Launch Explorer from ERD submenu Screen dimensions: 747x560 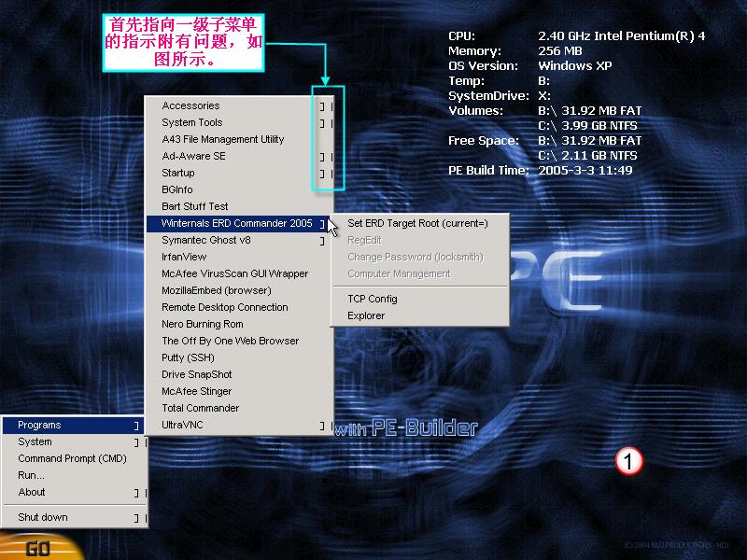[x=419, y=315]
